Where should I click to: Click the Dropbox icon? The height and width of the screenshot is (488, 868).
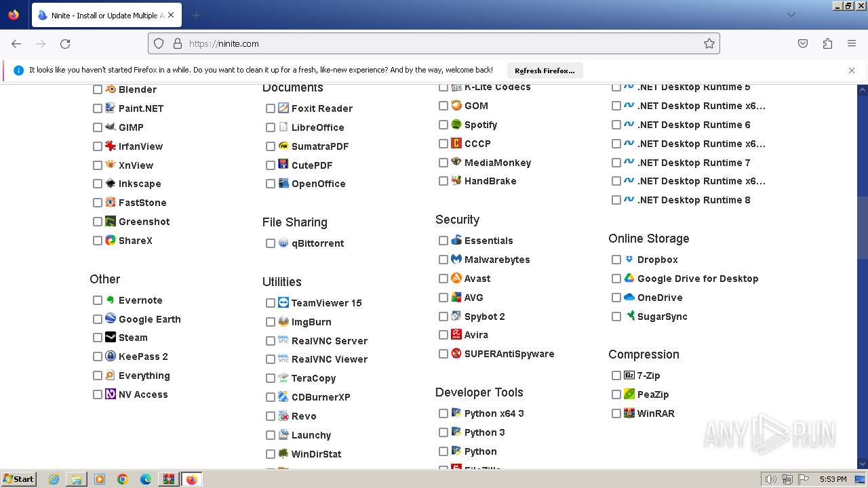click(x=629, y=260)
